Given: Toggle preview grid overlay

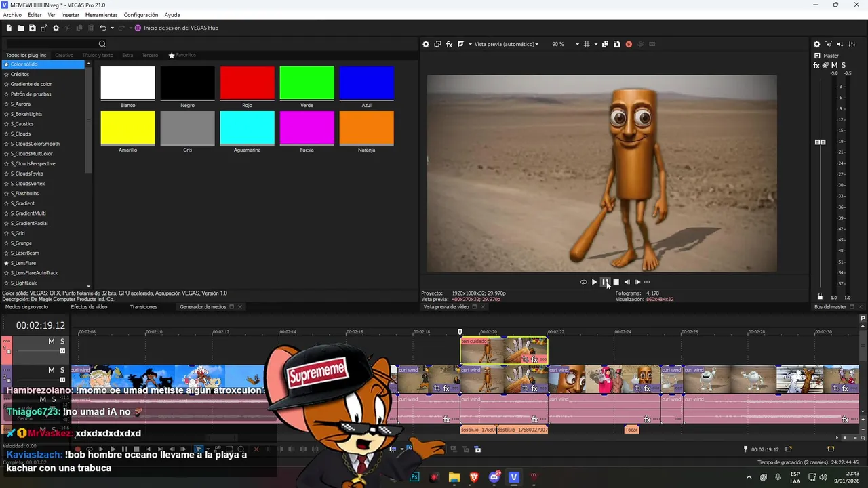Looking at the screenshot, I should [x=587, y=44].
